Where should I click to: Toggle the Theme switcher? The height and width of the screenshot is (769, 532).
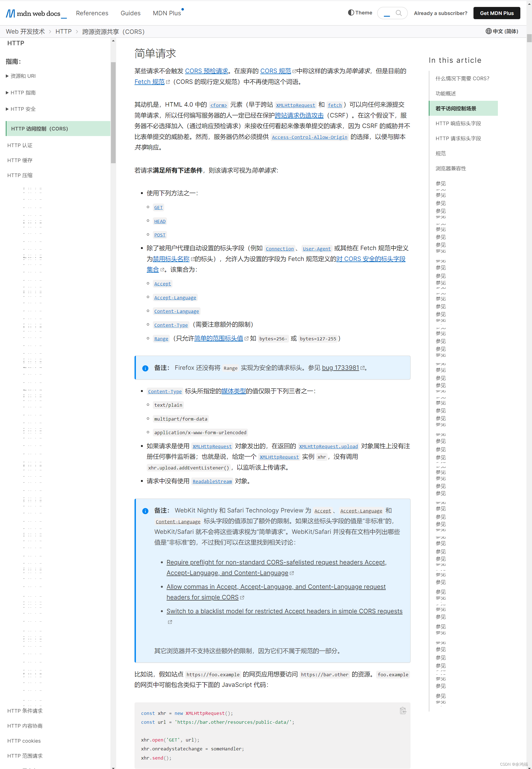(x=360, y=13)
